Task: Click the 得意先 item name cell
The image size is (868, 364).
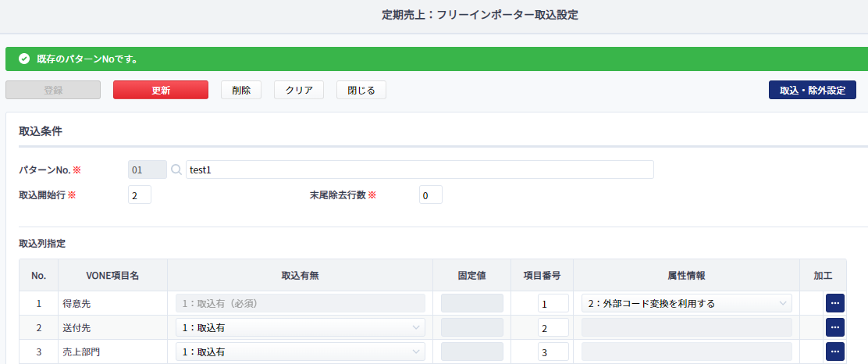Action: (112, 304)
